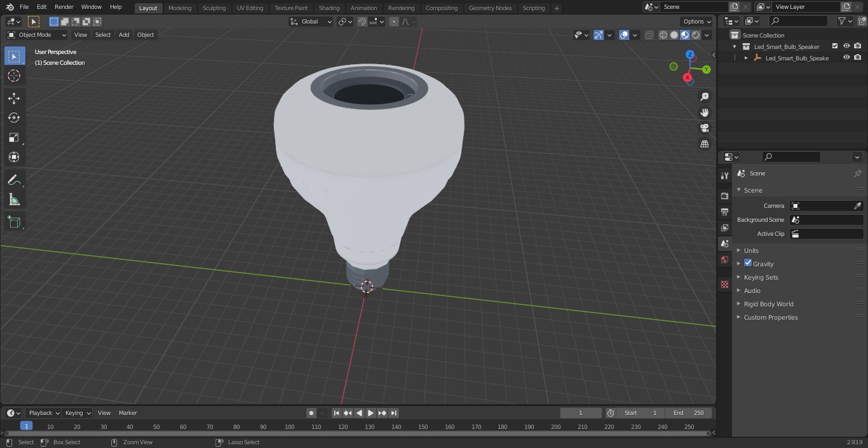Pin the Scene properties with the pin icon
The image size is (868, 448).
point(857,173)
